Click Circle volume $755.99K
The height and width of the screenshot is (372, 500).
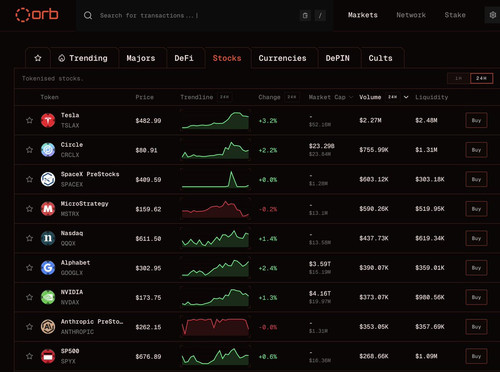[x=374, y=150]
